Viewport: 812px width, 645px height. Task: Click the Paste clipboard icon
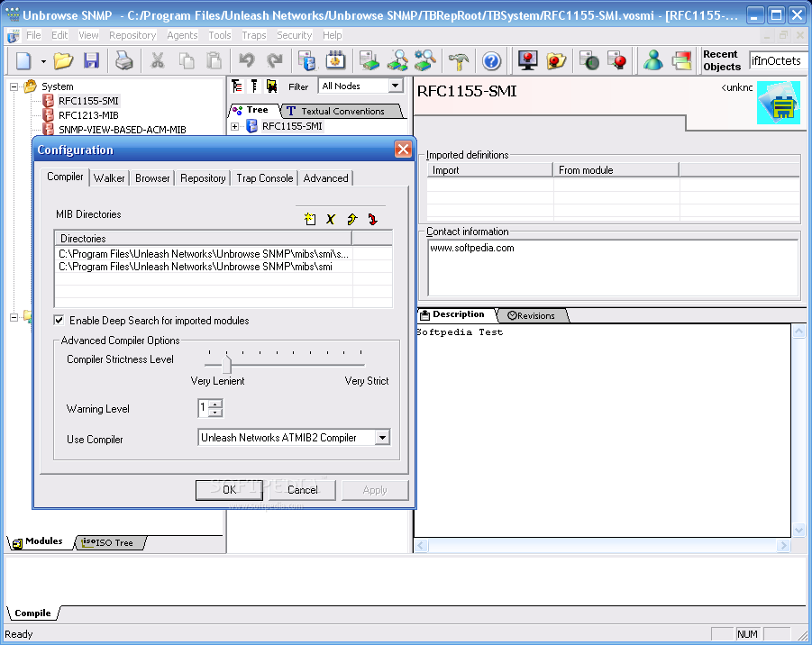tap(214, 60)
